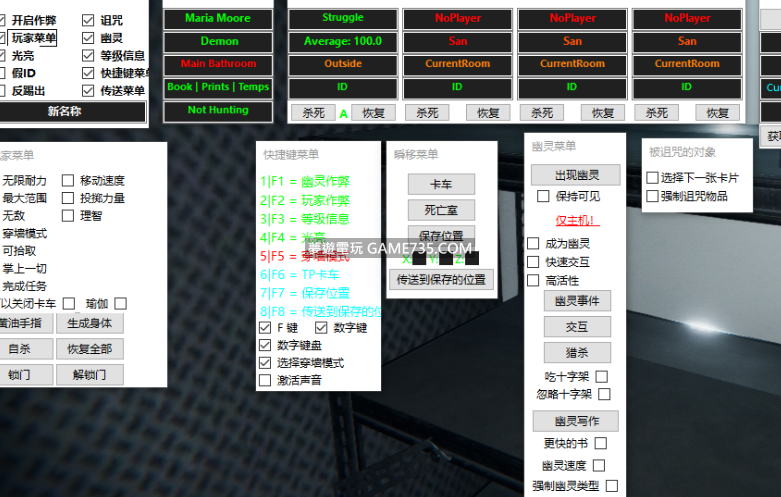Viewport: 781px width, 497px height.
Task: Enable the 快速交互 checkbox
Action: click(533, 262)
